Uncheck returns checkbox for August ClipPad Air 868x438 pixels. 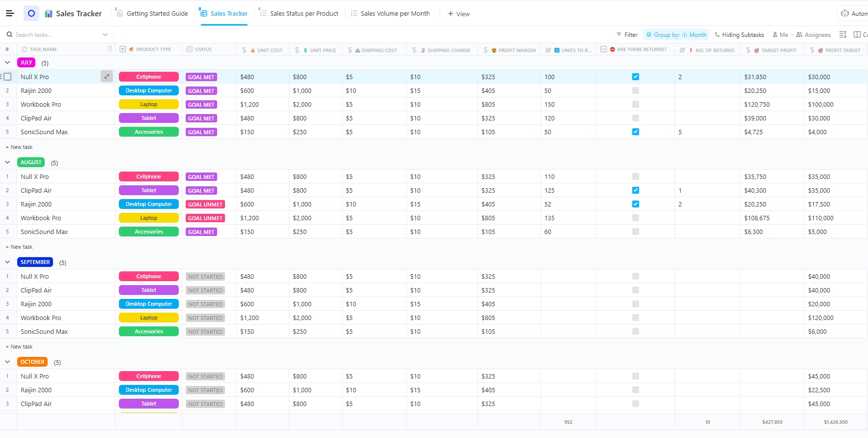tap(636, 190)
